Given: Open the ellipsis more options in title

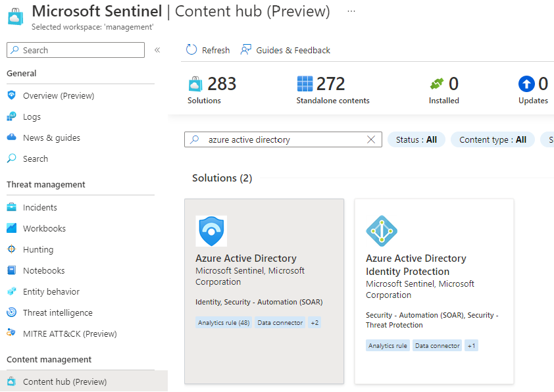Looking at the screenshot, I should pyautogui.click(x=351, y=11).
